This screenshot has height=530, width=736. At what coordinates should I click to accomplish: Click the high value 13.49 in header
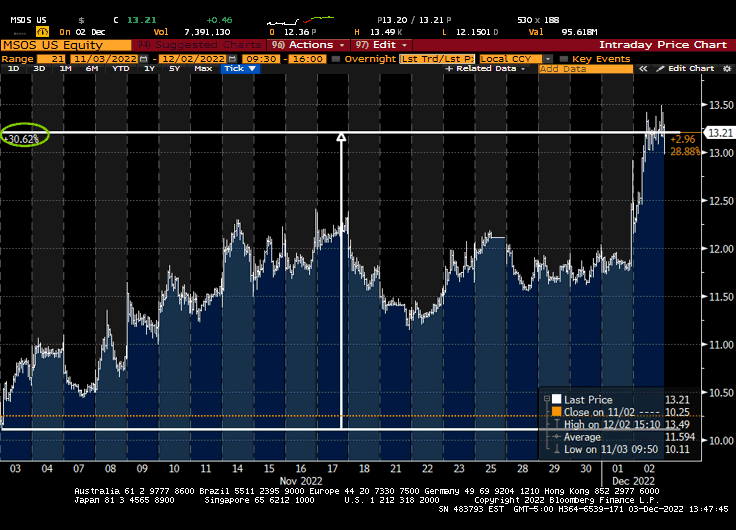tap(383, 32)
